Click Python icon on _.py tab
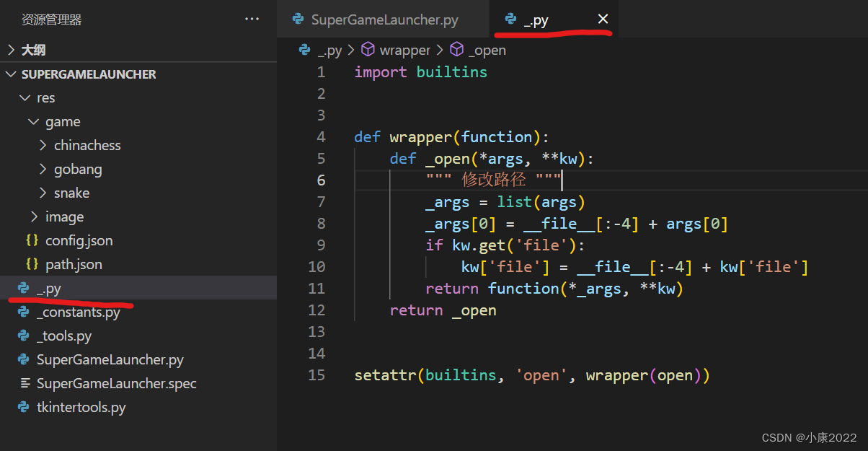The image size is (868, 451). 511,19
